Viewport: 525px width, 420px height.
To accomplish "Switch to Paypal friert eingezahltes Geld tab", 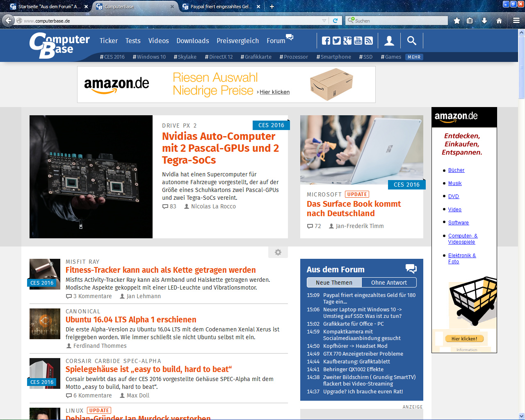I will [221, 7].
